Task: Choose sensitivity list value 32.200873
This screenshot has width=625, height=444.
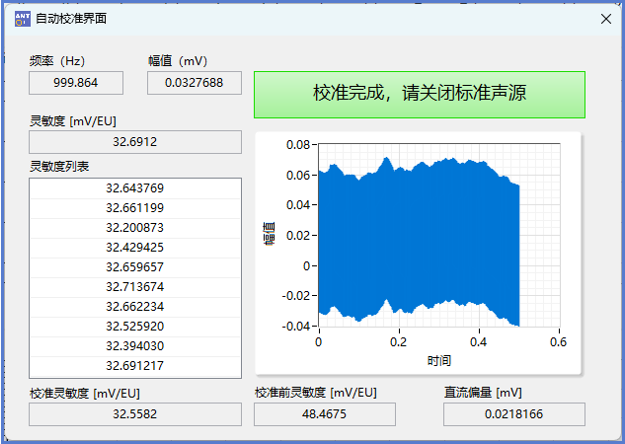Action: click(135, 228)
